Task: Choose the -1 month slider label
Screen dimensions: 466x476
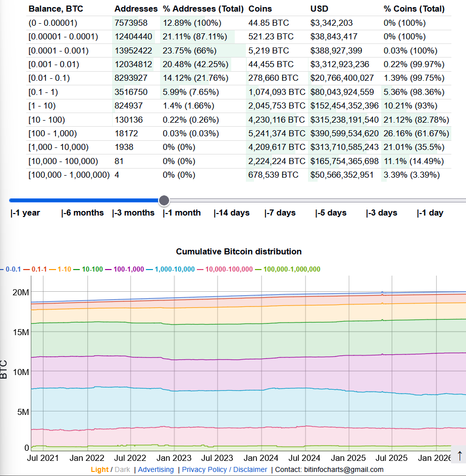Action: click(x=182, y=213)
